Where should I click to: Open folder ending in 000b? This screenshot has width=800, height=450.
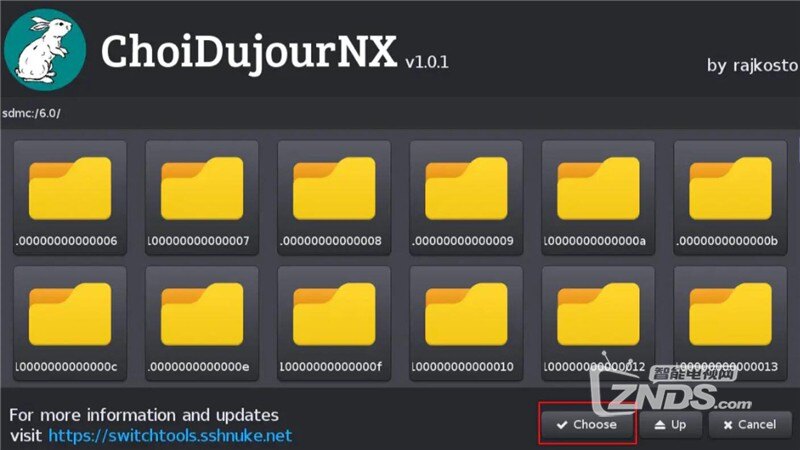coord(730,197)
